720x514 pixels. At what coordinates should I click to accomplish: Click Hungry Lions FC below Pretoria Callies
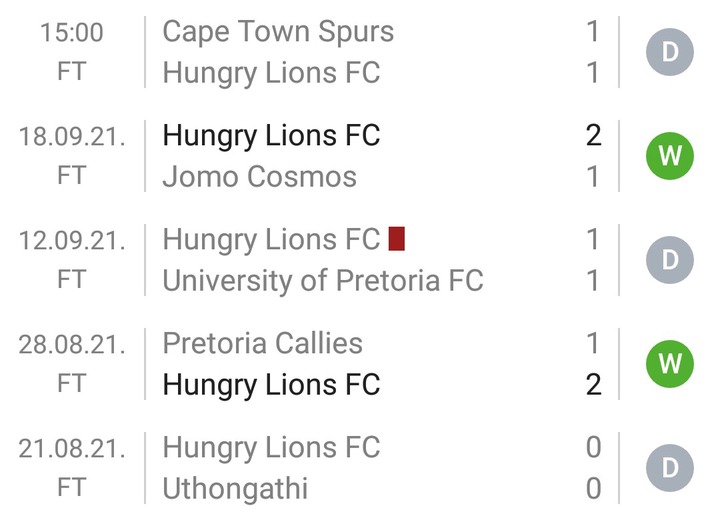coord(271,385)
